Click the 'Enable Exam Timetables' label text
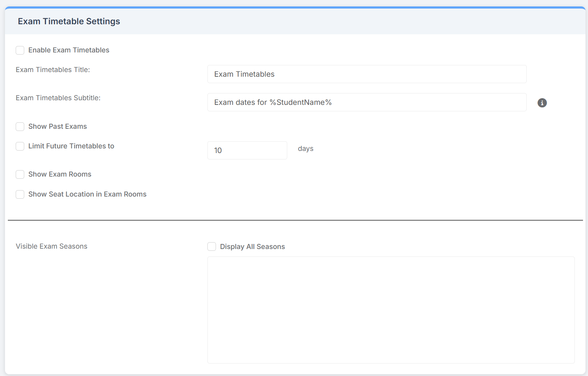The height and width of the screenshot is (376, 588). pos(69,50)
